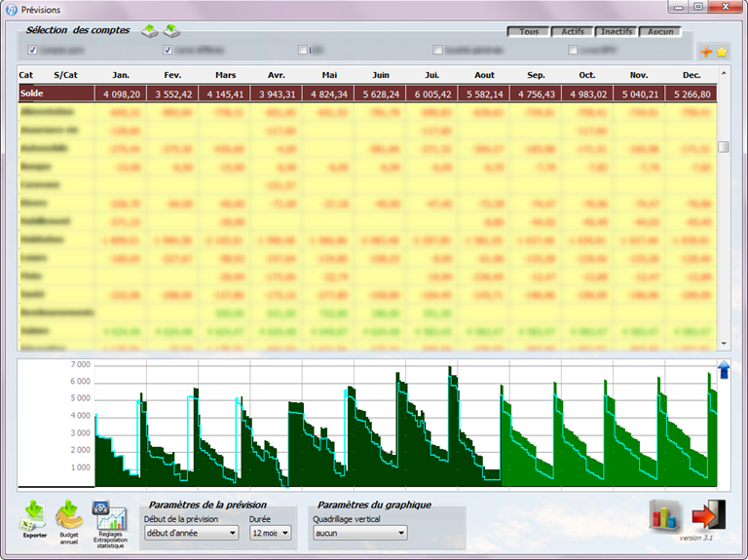The image size is (748, 560).
Task: Click Solde value 5 266,80
Action: (692, 94)
